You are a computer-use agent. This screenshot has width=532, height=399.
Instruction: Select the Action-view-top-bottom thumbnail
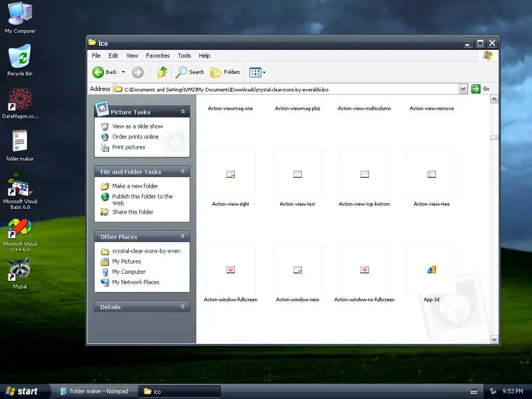pos(364,174)
